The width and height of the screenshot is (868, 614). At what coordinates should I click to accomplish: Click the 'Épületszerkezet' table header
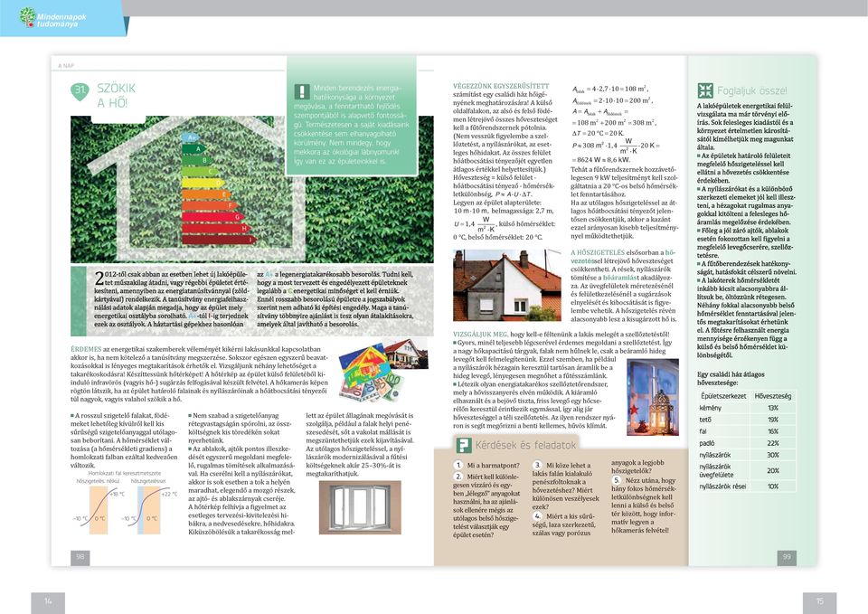(x=723, y=396)
